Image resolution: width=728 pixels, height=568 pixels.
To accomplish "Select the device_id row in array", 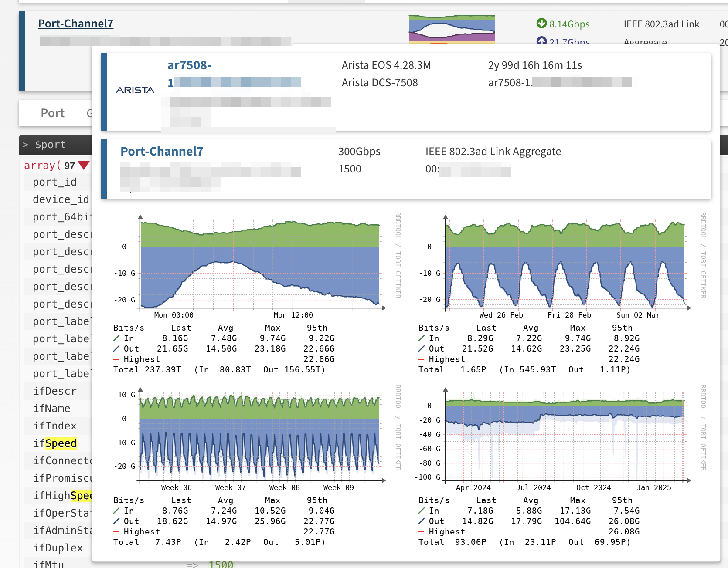I will pos(61,199).
